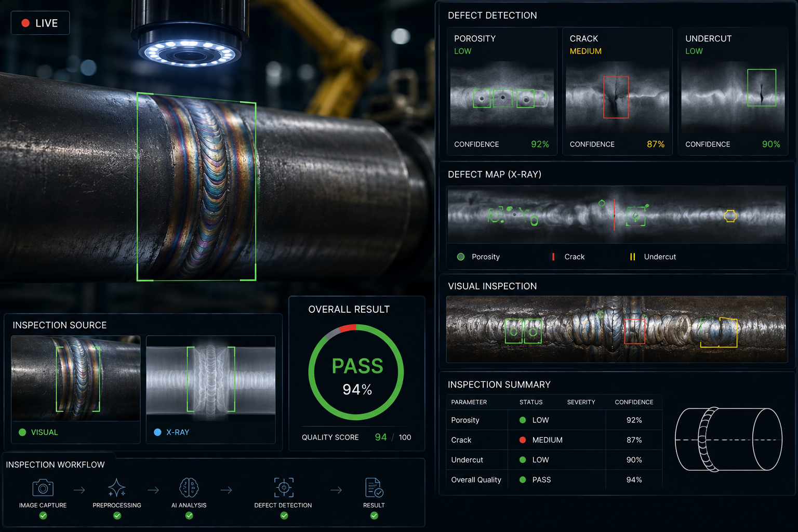Click the red crack line on X-ray defect map
The image size is (798, 532).
tap(614, 215)
